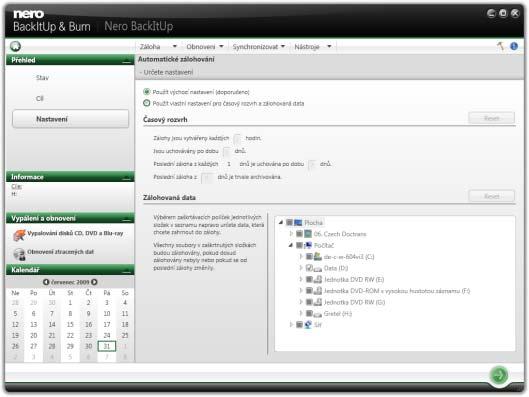The height and width of the screenshot is (397, 529).
Task: Toggle the C: drive checkbox
Action: tap(309, 257)
